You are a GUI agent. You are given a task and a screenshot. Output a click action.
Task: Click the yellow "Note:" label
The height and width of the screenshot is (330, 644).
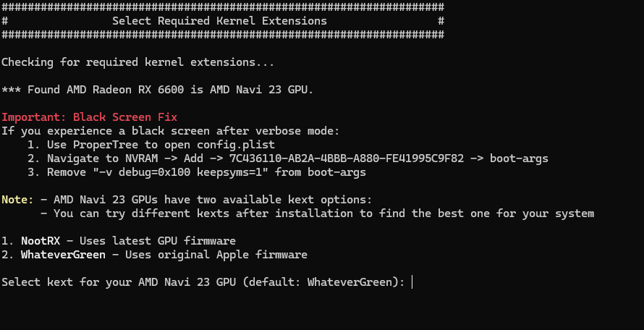[17, 199]
